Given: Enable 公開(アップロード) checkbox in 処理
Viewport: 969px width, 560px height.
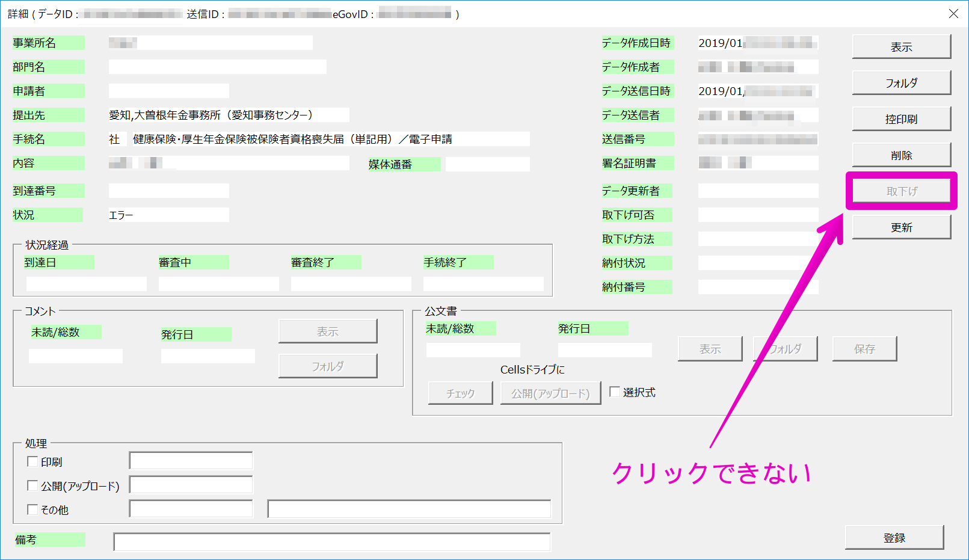Looking at the screenshot, I should [x=32, y=485].
